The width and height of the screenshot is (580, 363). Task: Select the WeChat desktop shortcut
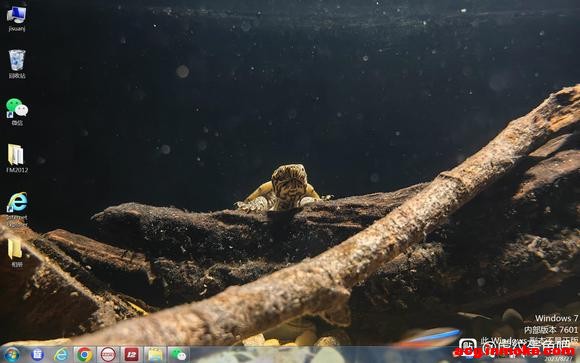[x=17, y=112]
